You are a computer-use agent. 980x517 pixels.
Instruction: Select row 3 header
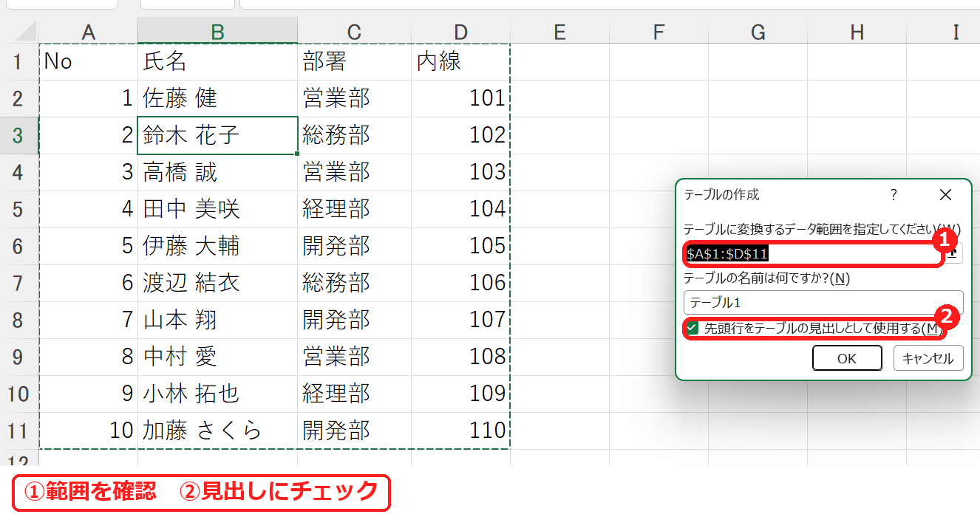(x=19, y=135)
